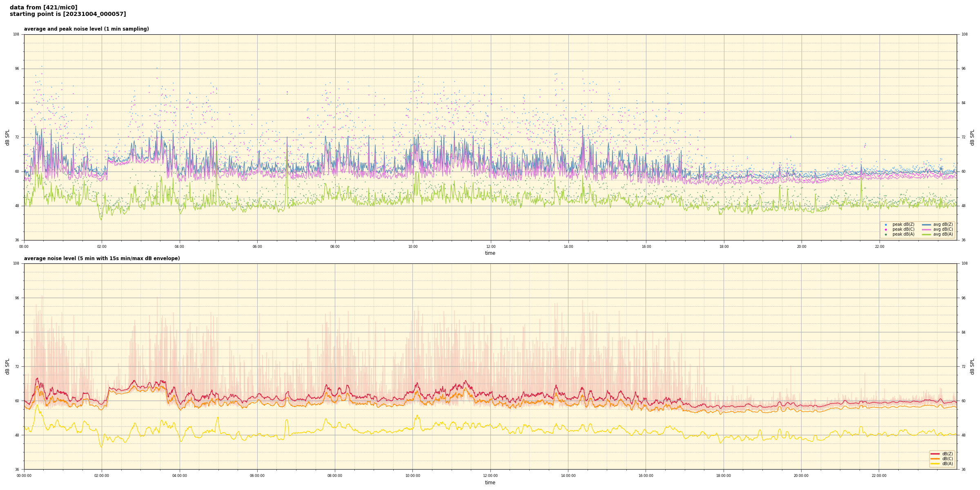
Task: Click orange dB(C) swatch in lower legend
Action: (x=935, y=459)
